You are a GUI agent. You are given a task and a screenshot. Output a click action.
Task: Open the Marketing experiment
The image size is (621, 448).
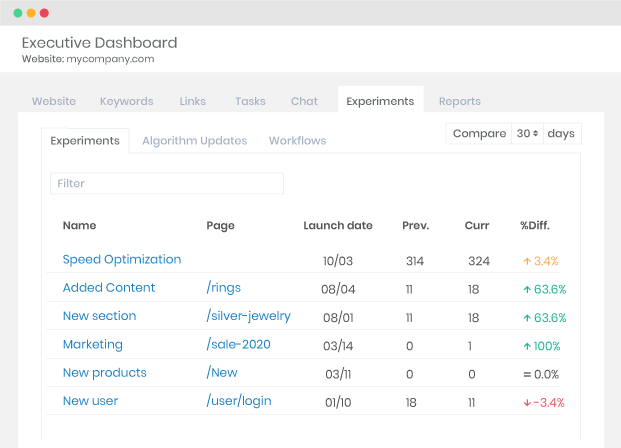pos(93,345)
